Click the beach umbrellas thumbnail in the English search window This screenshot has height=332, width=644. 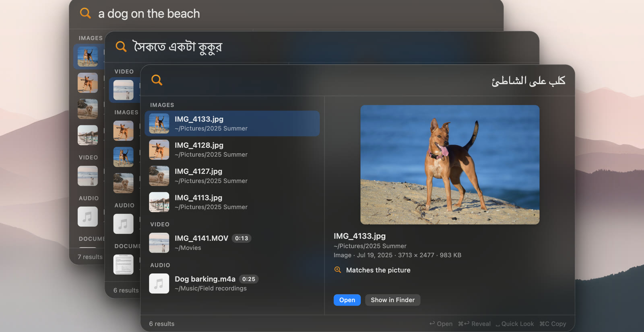88,135
